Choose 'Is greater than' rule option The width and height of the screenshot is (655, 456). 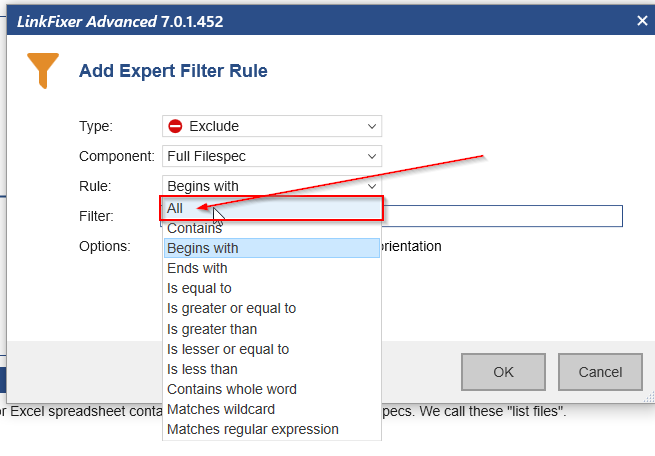272,329
